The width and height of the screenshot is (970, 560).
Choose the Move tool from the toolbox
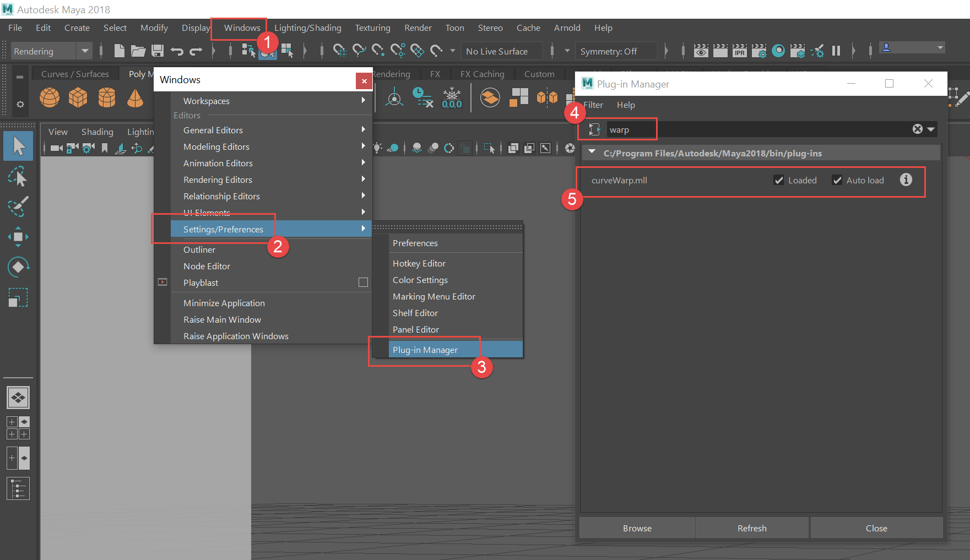click(x=18, y=236)
